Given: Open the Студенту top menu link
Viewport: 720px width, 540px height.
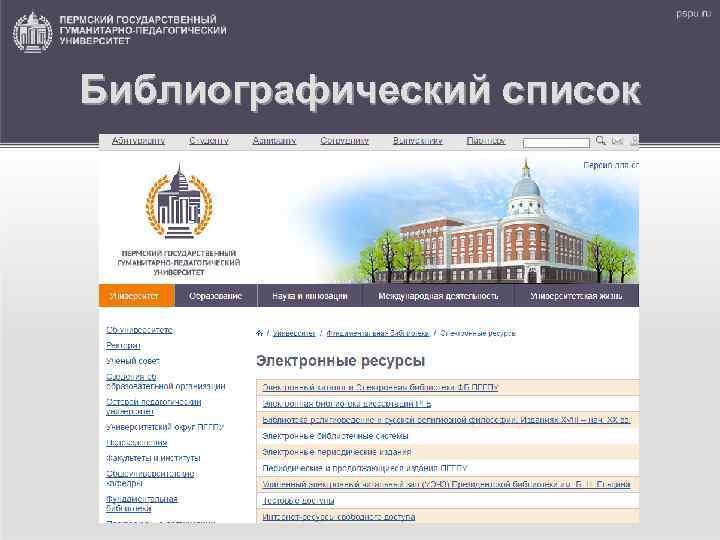Looking at the screenshot, I should click(x=209, y=141).
